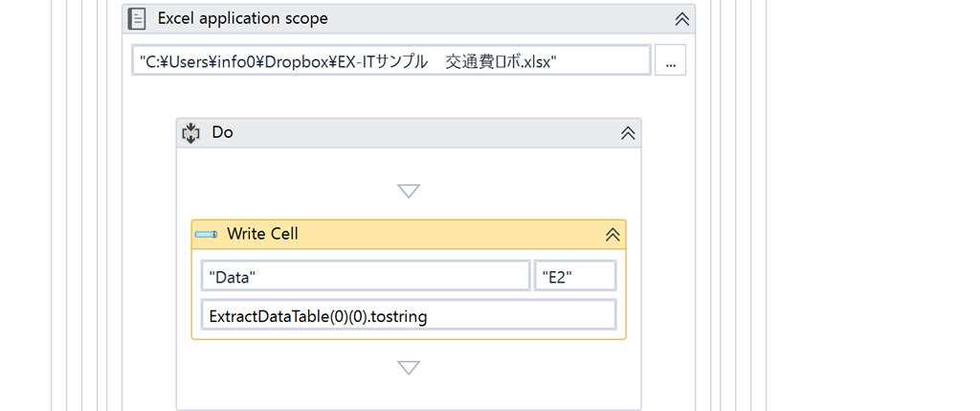Viewport: 980px width, 411px height.
Task: Click the yellow Write Cell header bar
Action: click(x=409, y=235)
